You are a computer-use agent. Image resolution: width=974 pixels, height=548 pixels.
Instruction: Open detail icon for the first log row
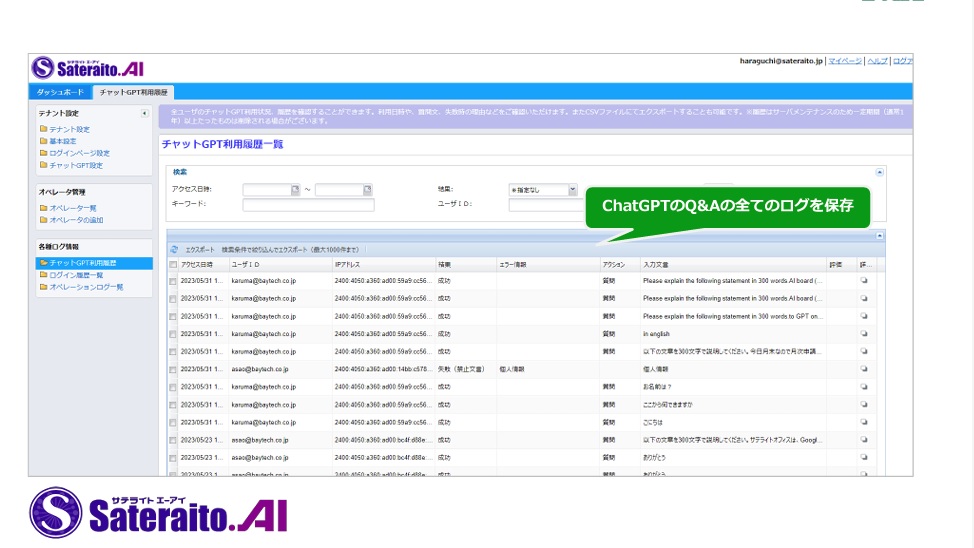863,280
